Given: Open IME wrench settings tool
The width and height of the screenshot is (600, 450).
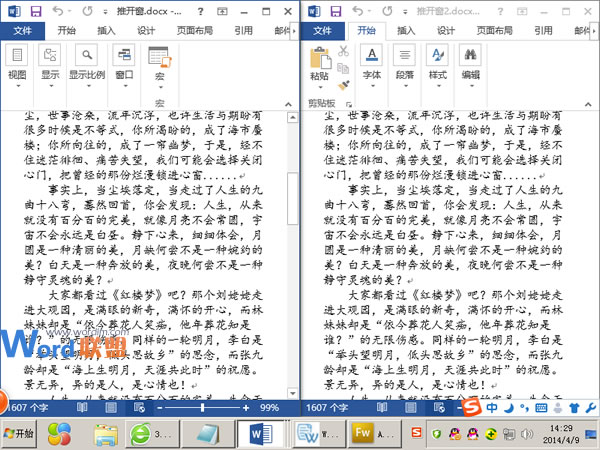Looking at the screenshot, I should click(x=591, y=408).
